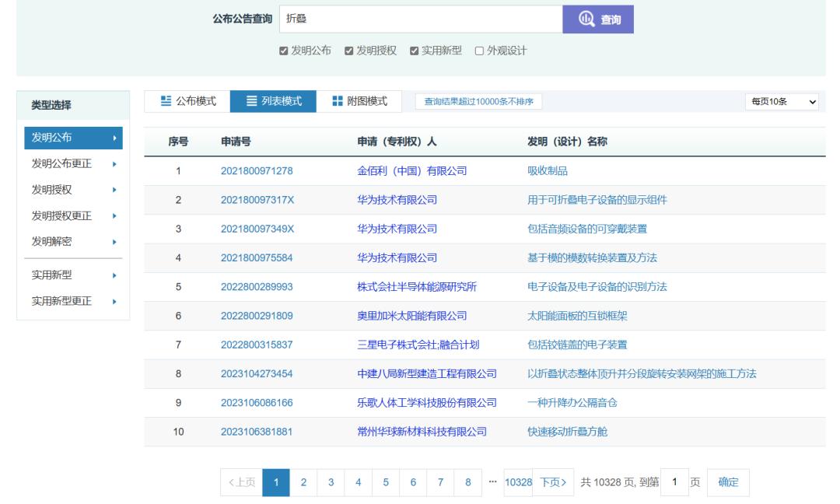This screenshot has width=840, height=504.
Task: Select 列表模式 list view
Action: pos(273,101)
